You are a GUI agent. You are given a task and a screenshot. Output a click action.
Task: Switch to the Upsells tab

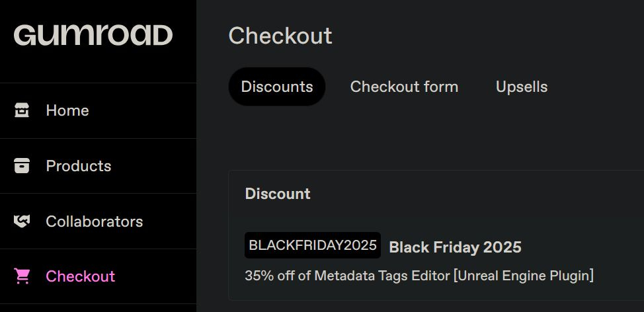coord(522,87)
